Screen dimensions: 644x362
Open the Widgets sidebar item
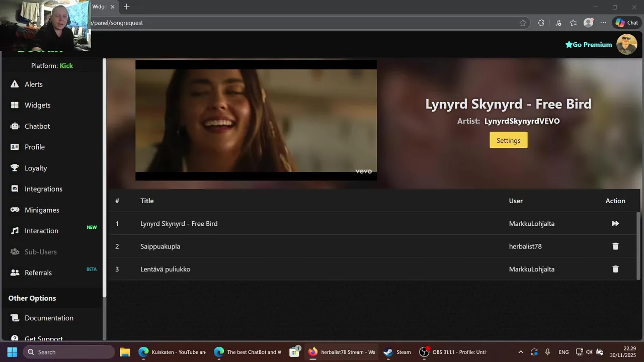(x=37, y=105)
